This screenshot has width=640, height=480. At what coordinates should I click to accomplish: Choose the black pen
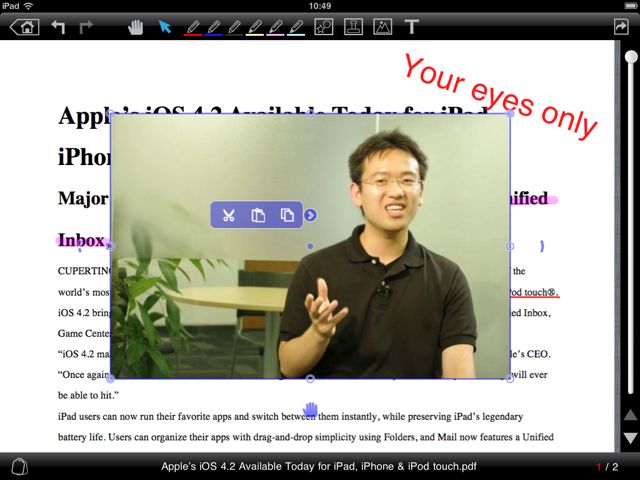[x=234, y=28]
